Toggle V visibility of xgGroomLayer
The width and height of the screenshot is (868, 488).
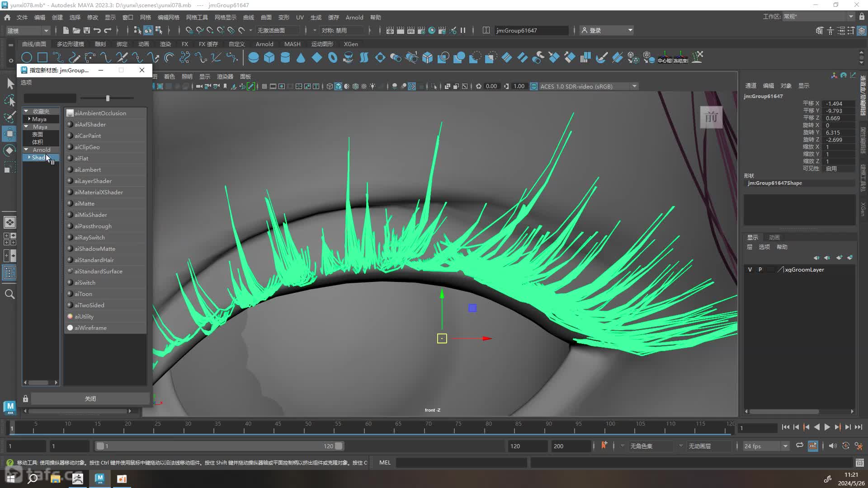click(x=750, y=269)
